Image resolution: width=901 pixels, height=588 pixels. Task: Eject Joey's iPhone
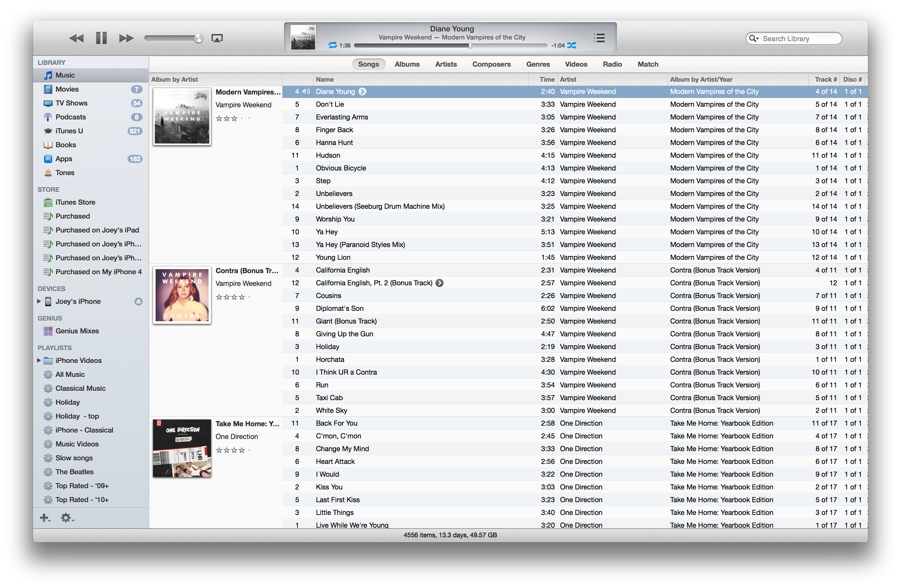pos(139,301)
